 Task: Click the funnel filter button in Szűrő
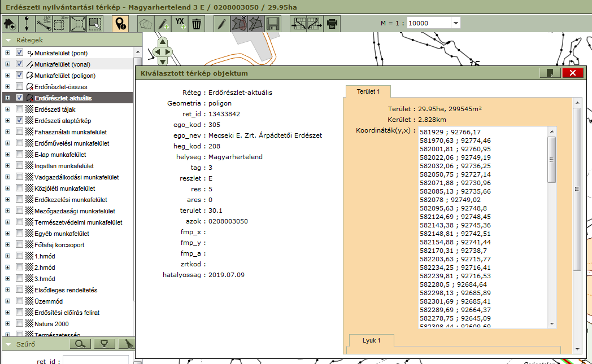coord(104,344)
